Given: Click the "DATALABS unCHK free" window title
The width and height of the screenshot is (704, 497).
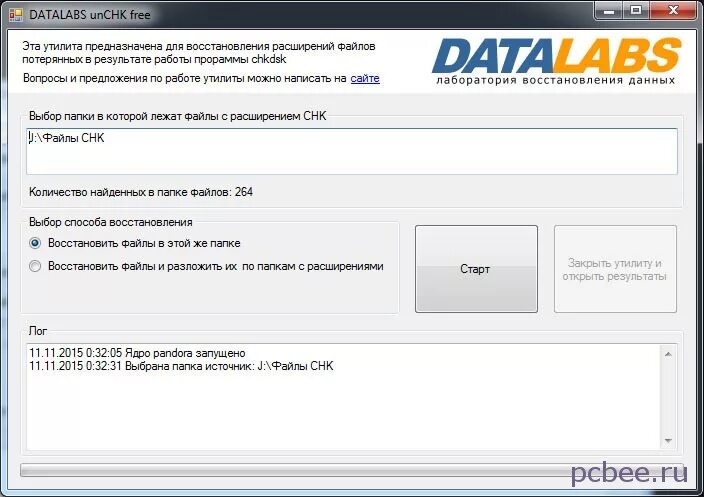Looking at the screenshot, I should click(90, 15).
